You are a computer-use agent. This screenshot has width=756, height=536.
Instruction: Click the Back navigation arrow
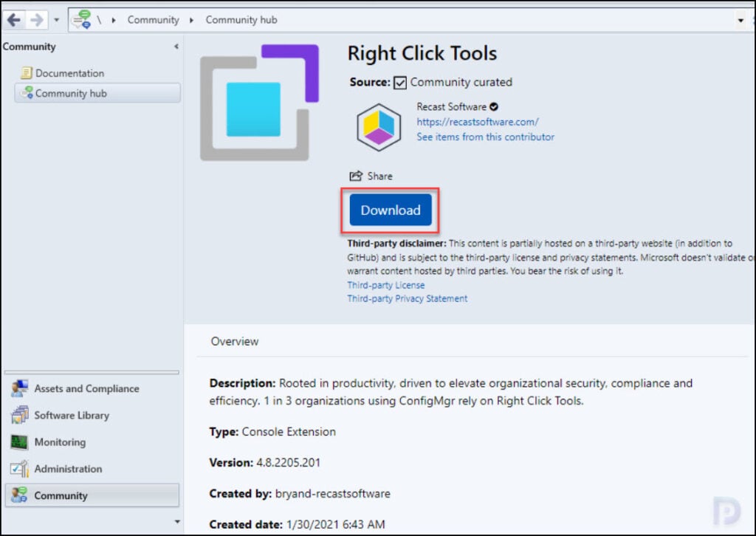(x=14, y=20)
